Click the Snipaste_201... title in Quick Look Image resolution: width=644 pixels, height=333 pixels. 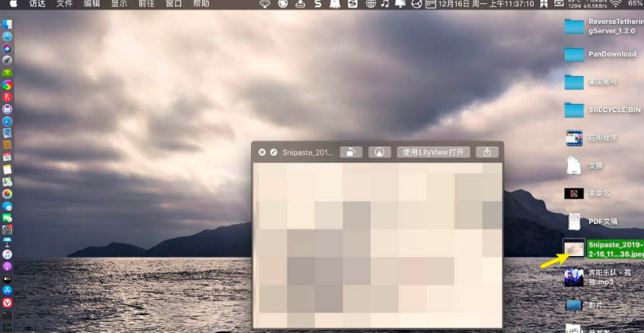coord(308,153)
